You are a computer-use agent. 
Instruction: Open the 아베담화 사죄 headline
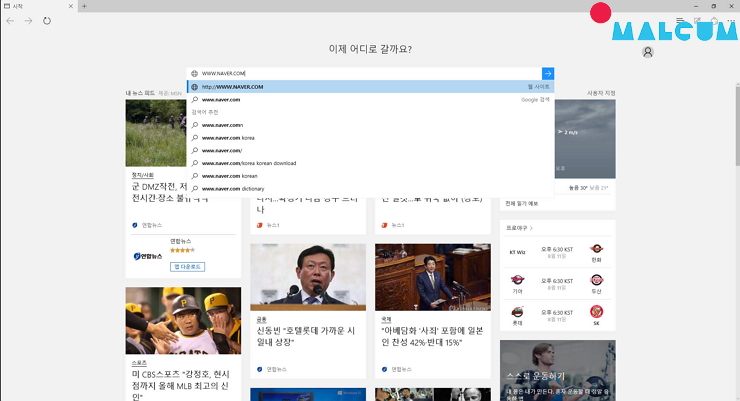432,336
